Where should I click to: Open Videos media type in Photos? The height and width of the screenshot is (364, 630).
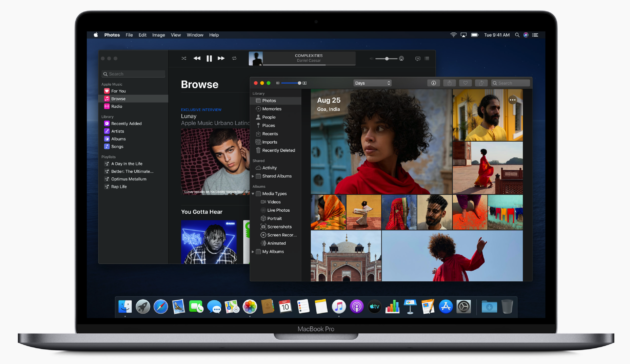276,202
